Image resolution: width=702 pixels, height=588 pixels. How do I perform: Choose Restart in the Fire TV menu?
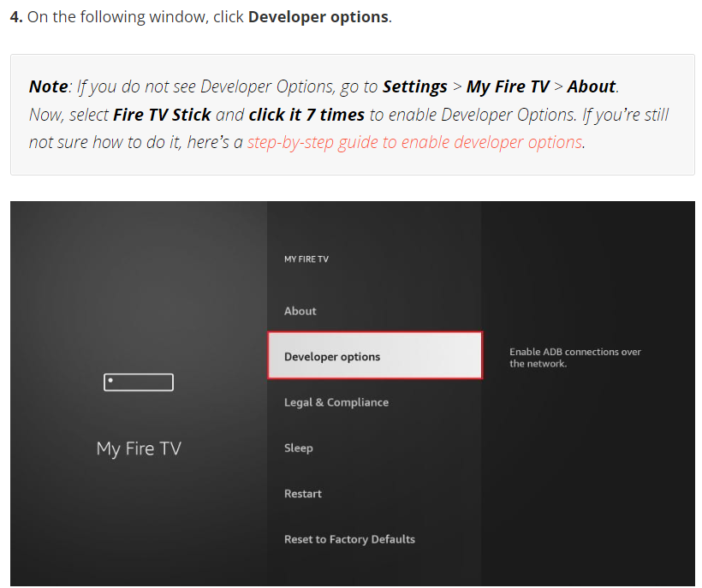coord(303,494)
